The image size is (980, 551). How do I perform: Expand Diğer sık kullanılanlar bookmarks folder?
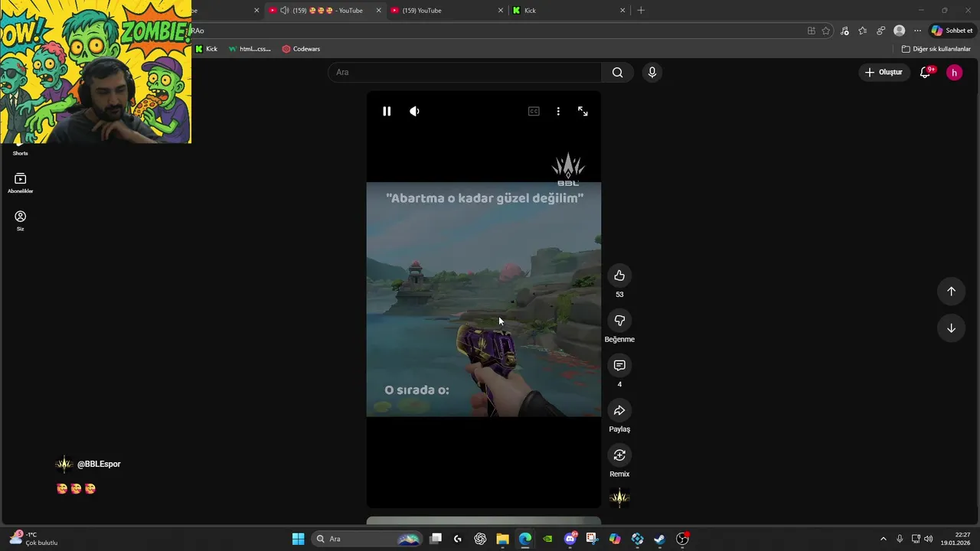pyautogui.click(x=936, y=49)
